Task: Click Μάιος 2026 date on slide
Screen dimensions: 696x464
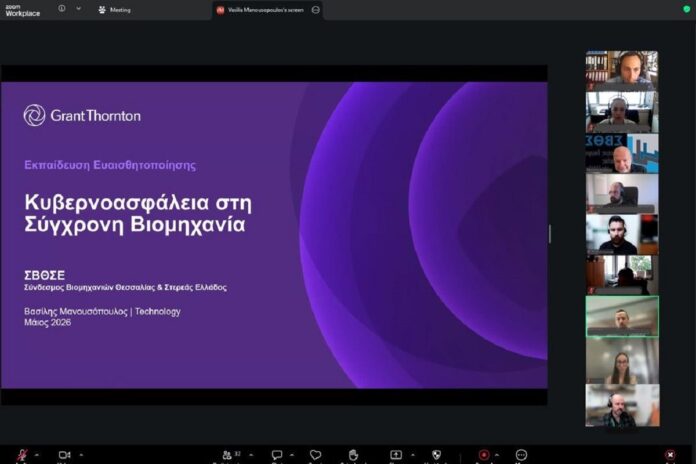Action: point(47,322)
